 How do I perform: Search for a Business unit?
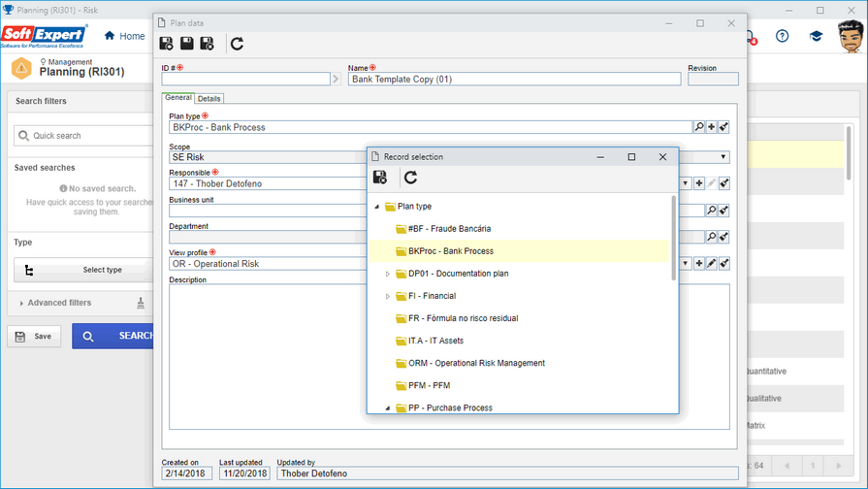711,211
